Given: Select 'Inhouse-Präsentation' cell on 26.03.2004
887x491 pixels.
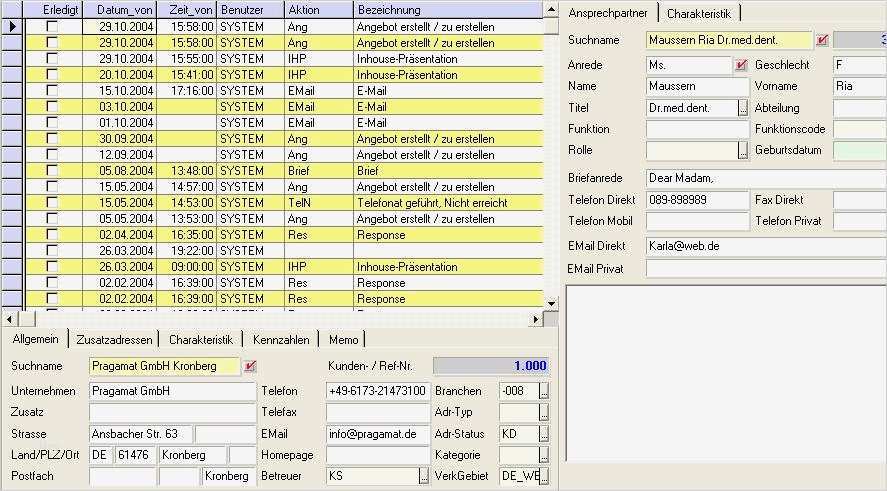Looking at the screenshot, I should 448,266.
